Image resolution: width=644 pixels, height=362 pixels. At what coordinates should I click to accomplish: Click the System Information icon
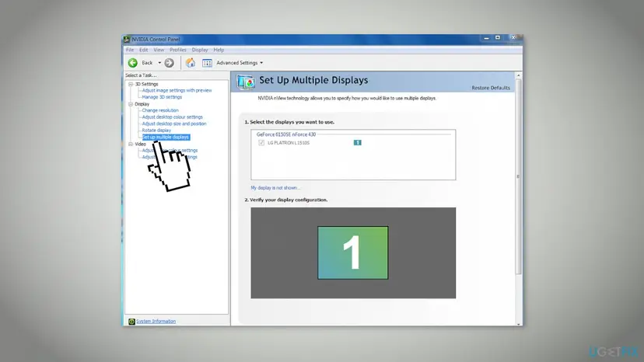point(131,322)
